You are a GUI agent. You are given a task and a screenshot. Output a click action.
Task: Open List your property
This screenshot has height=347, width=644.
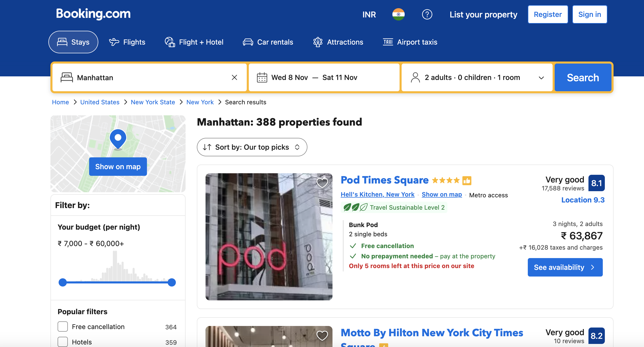click(484, 15)
